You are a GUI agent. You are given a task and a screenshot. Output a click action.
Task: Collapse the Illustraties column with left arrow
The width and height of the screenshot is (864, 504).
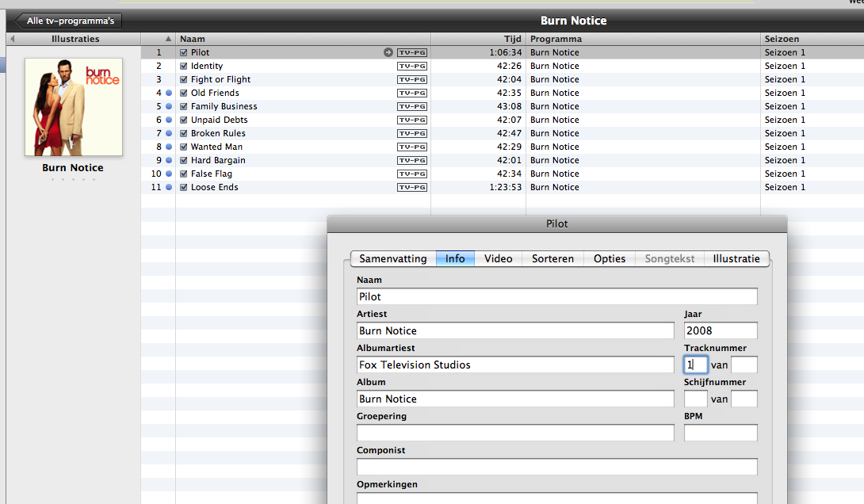pos(12,39)
